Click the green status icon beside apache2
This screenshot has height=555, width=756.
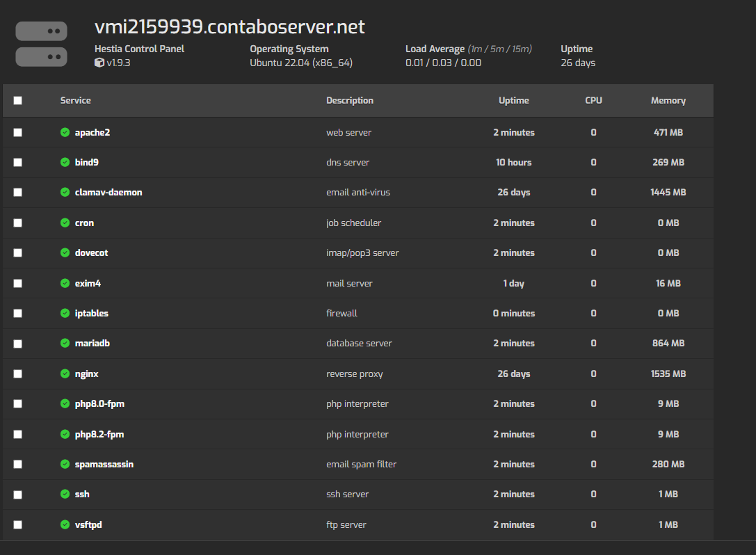pos(66,132)
